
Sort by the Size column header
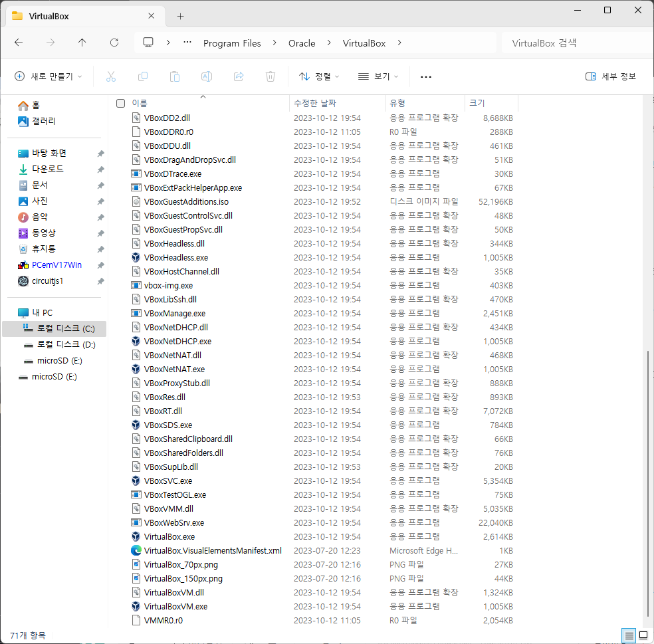coord(477,103)
